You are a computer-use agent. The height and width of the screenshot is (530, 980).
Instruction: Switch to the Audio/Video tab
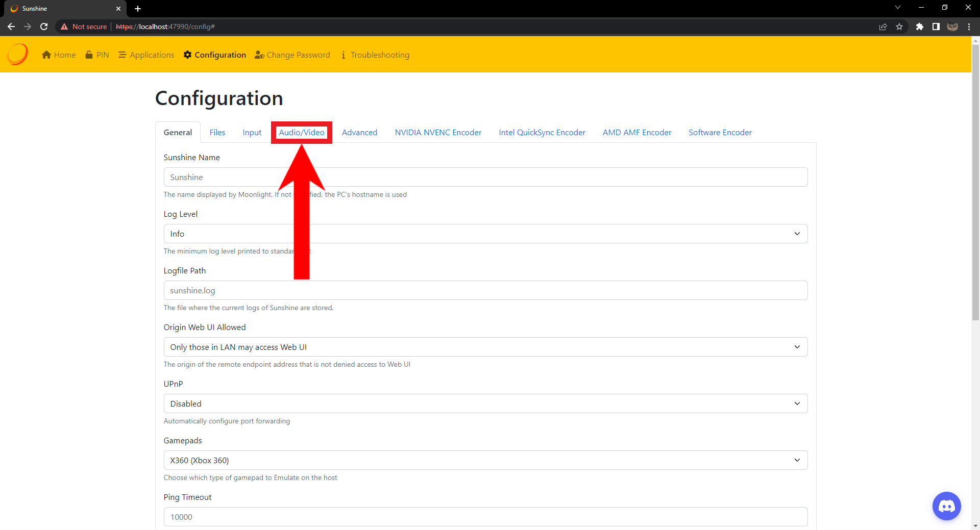[x=302, y=133]
